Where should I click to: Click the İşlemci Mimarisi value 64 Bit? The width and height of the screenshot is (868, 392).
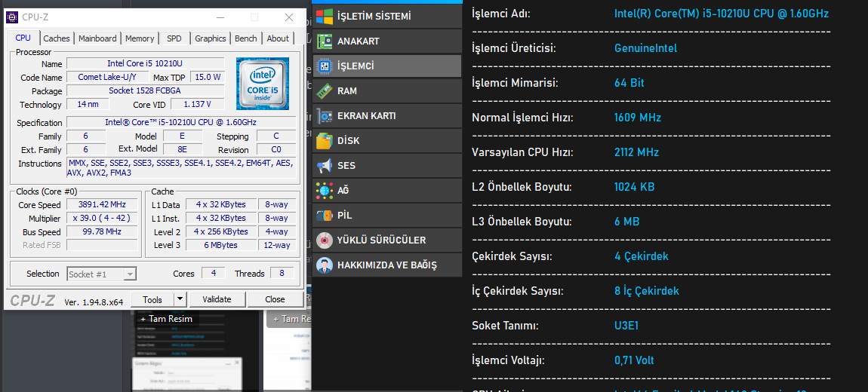[x=629, y=83]
